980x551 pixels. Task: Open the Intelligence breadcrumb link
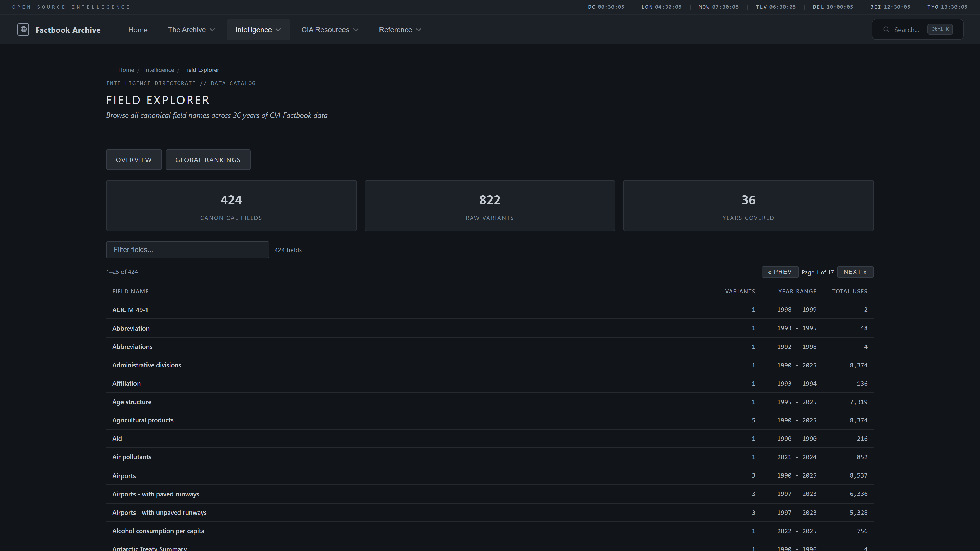[x=159, y=70]
